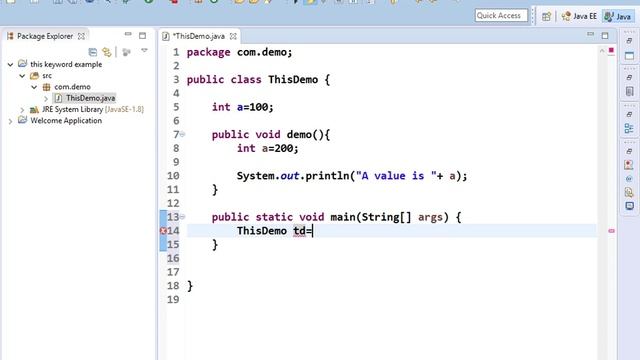Click the underlined 'td' variable on line 14
Screen dimensions: 640x360
[299, 231]
